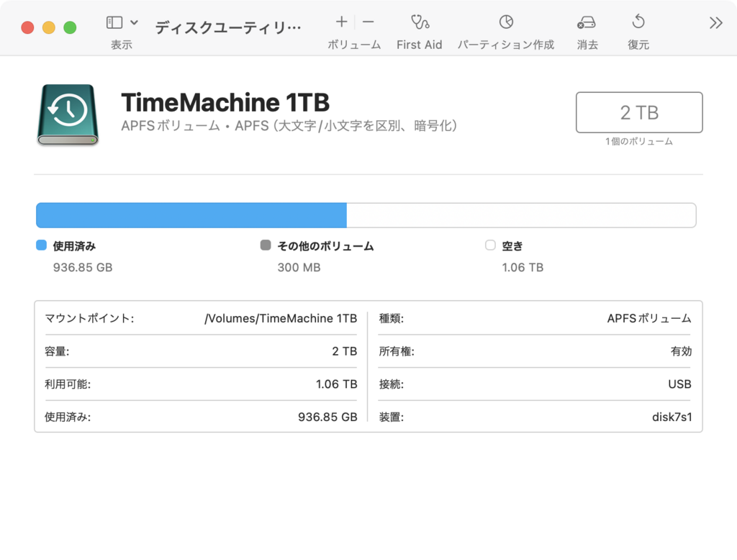Click the gray その他のボリューム legend swatch

pyautogui.click(x=266, y=245)
